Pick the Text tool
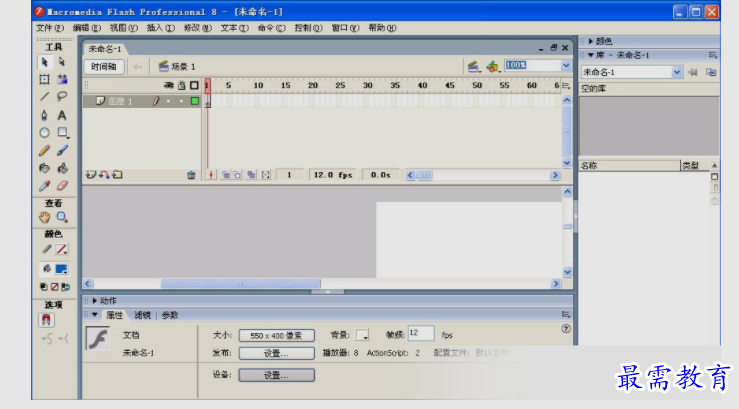 pyautogui.click(x=62, y=115)
